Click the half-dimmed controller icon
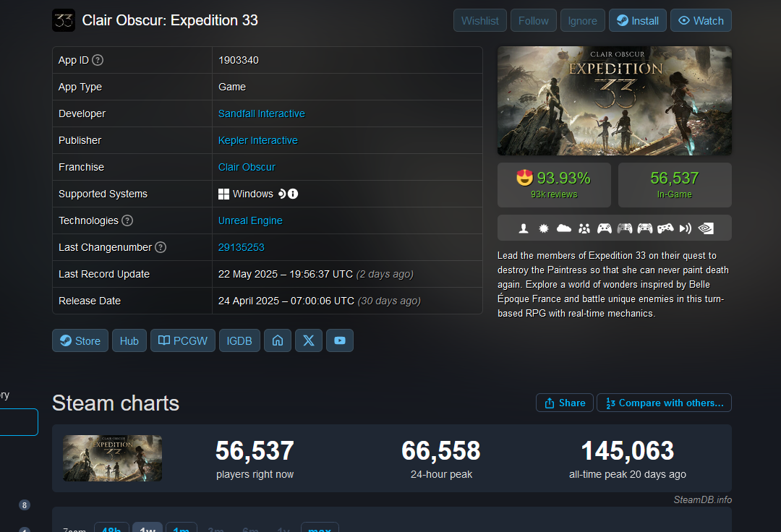Screen dimensions: 781x532 [625, 228]
